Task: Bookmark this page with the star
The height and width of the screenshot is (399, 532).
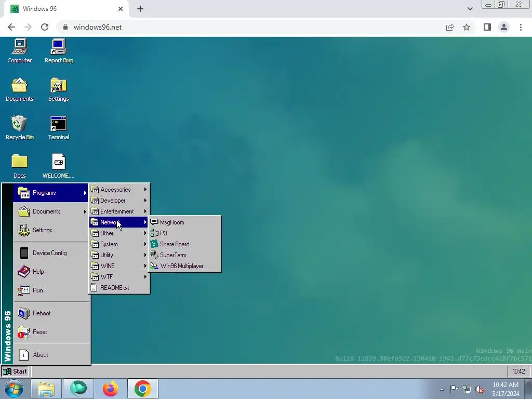Action: click(x=467, y=27)
